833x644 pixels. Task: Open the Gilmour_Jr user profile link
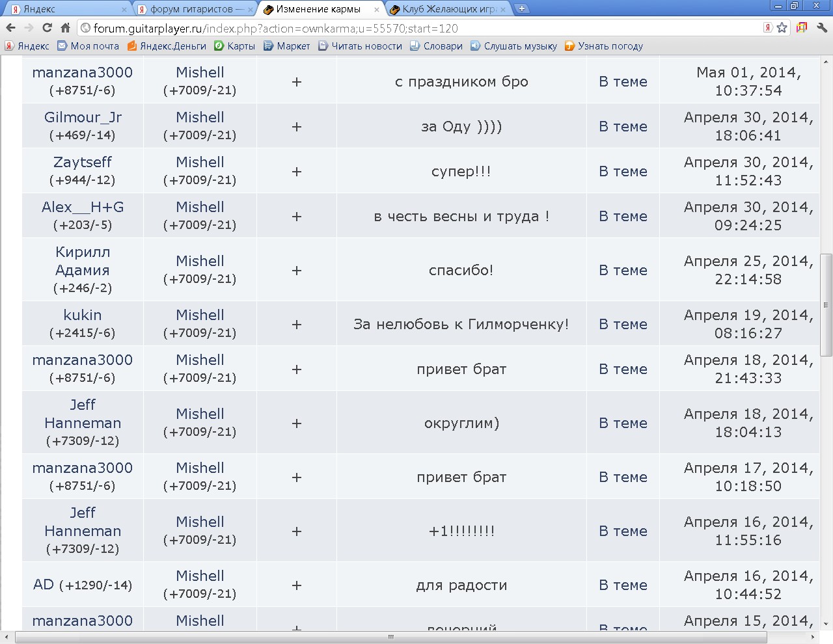83,117
